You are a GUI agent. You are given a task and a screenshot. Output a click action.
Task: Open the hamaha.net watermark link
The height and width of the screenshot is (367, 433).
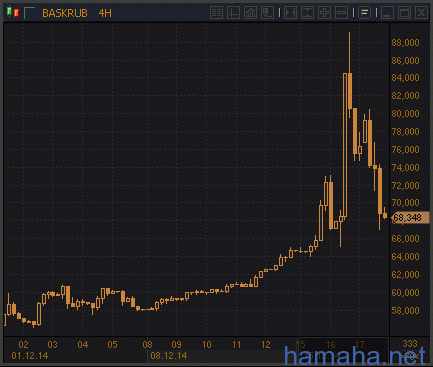(x=355, y=355)
